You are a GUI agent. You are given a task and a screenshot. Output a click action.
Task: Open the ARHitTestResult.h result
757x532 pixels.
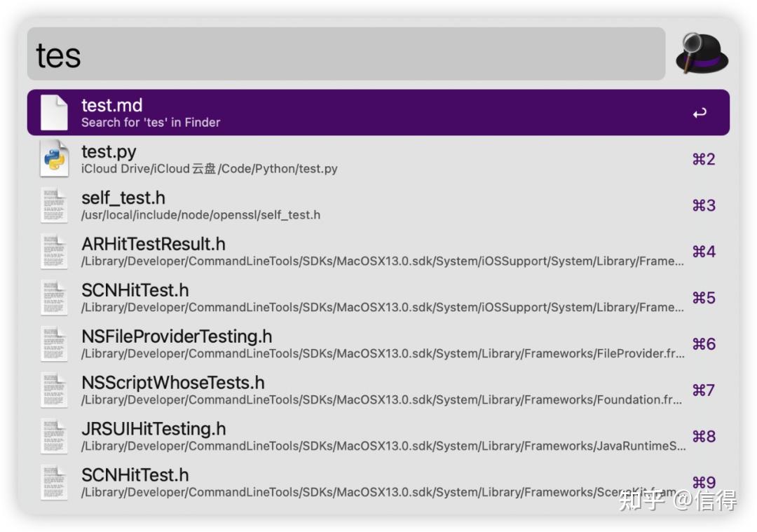point(154,245)
